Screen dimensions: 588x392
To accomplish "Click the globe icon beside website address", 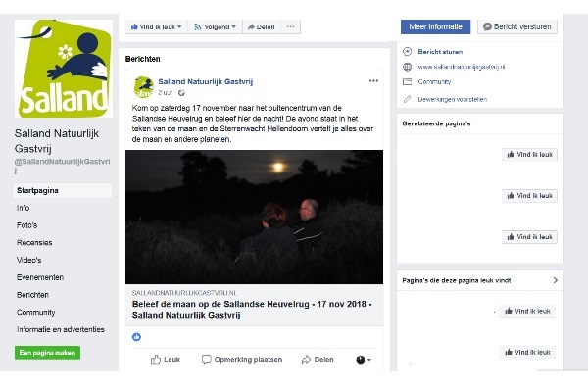I will pos(408,67).
